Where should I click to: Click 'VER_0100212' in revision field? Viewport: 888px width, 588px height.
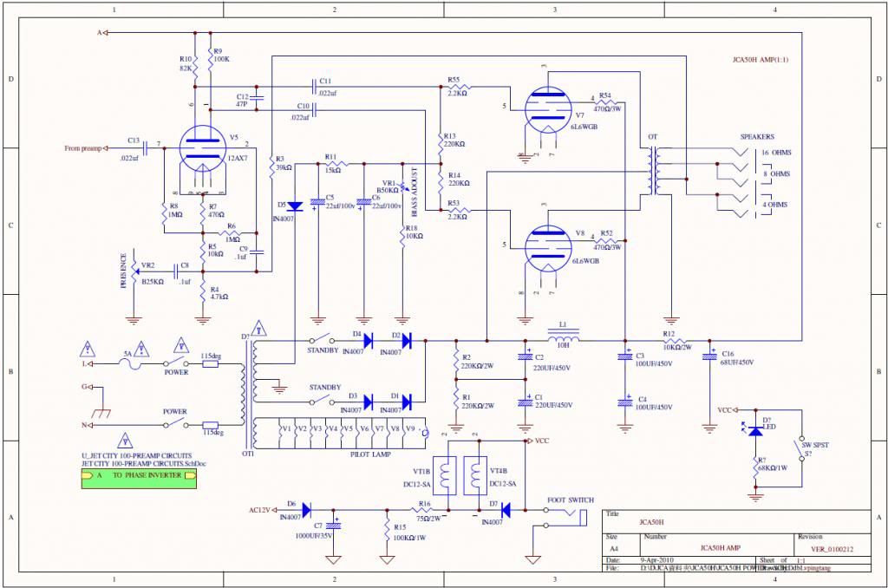[832, 549]
